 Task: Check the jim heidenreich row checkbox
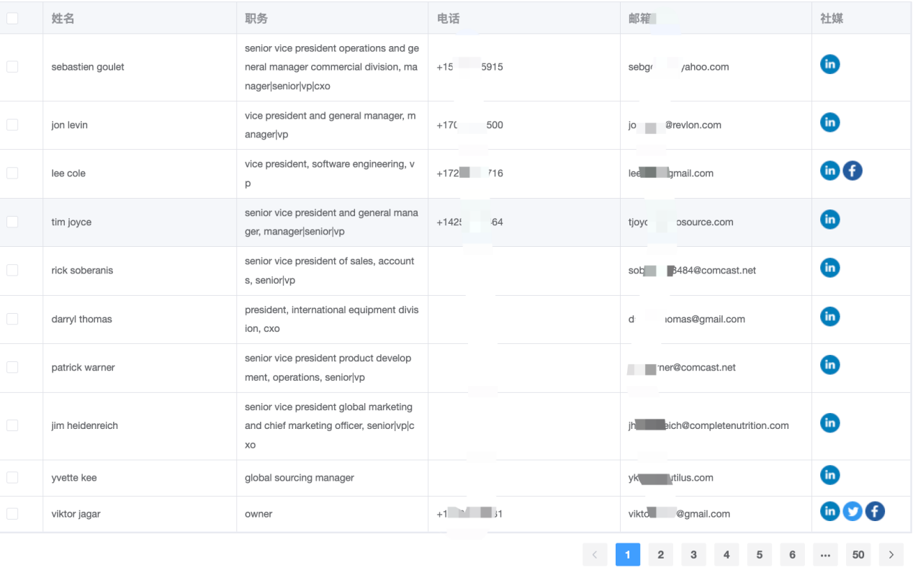coord(12,425)
